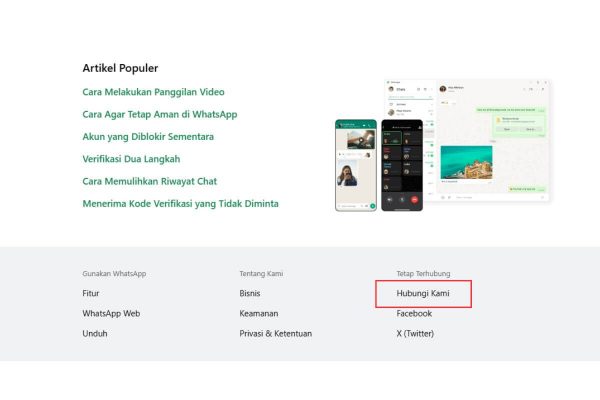This screenshot has width=600, height=400.
Task: Click the Fitur footer link
Action: point(91,293)
